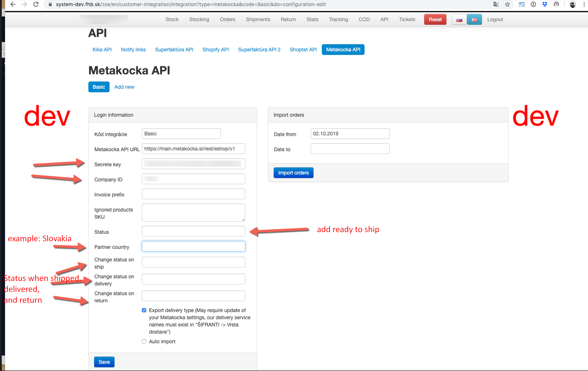Click the 1Password extension icon
This screenshot has width=588, height=371.
(x=533, y=4)
